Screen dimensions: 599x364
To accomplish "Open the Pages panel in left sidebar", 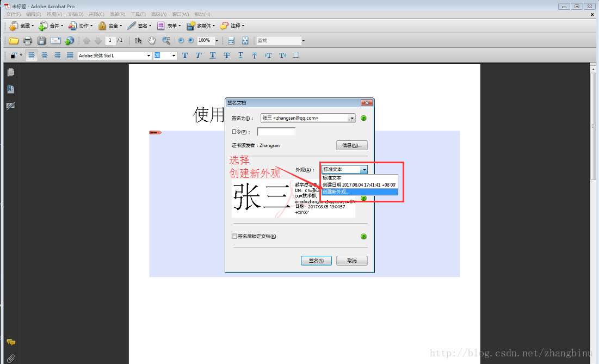I will click(11, 72).
